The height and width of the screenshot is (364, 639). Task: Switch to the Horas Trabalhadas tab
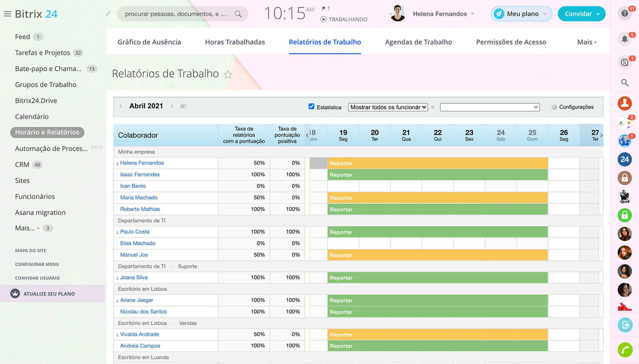coord(235,42)
